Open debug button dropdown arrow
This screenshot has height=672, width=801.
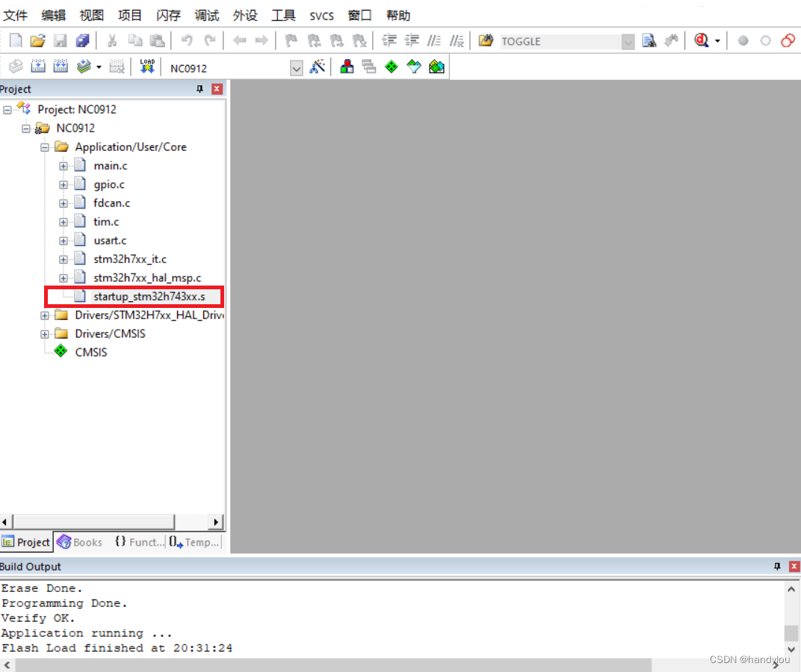pyautogui.click(x=717, y=41)
